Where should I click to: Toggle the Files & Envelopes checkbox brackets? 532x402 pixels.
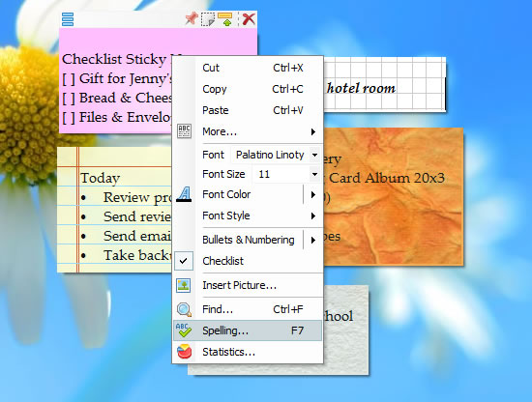pos(69,118)
